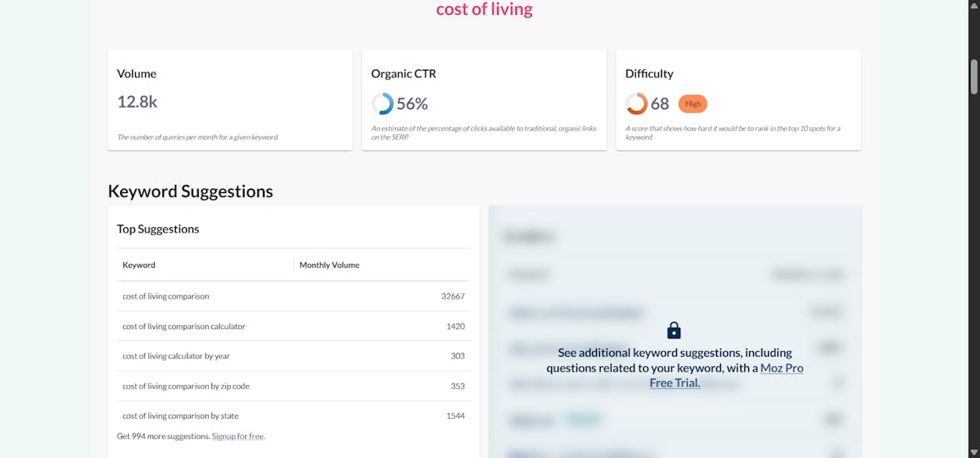Click the 12.8k Volume figure

[137, 101]
